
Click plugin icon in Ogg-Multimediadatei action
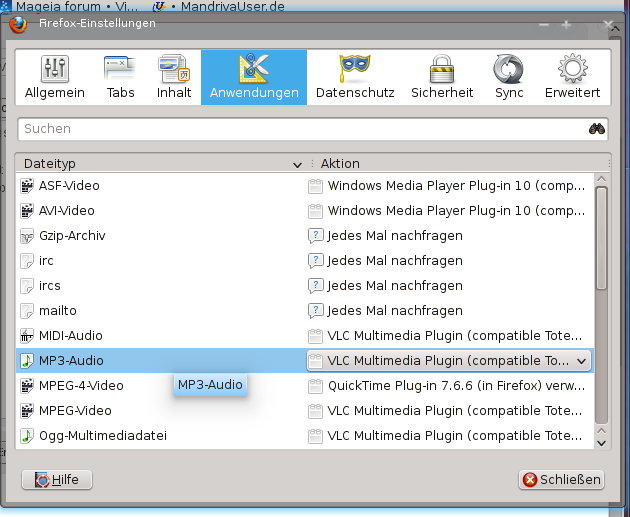[x=315, y=436]
